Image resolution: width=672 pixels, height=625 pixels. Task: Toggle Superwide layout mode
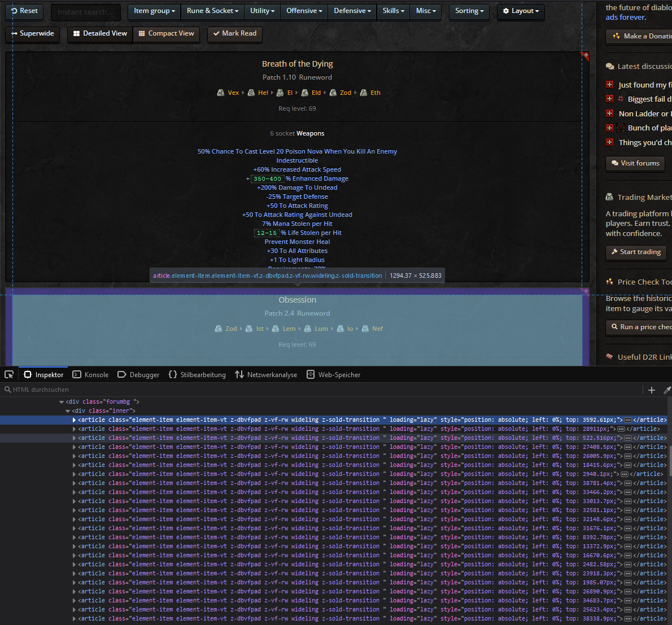coord(33,34)
